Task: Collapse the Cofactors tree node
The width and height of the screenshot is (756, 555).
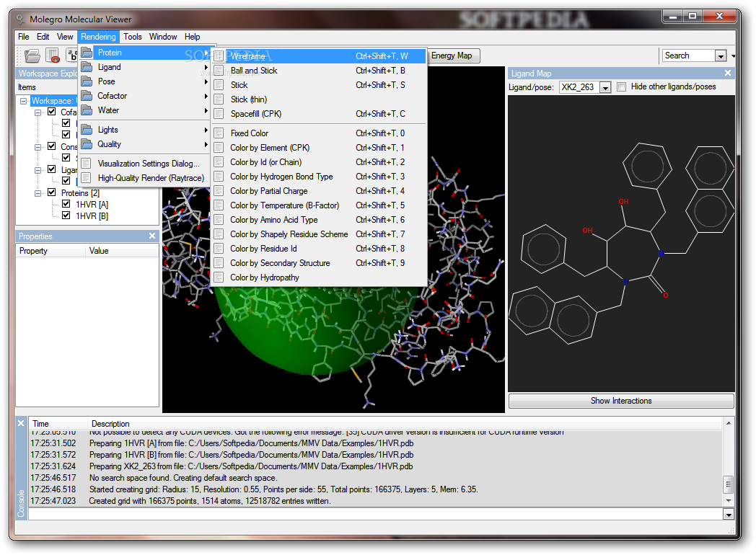Action: pyautogui.click(x=38, y=112)
